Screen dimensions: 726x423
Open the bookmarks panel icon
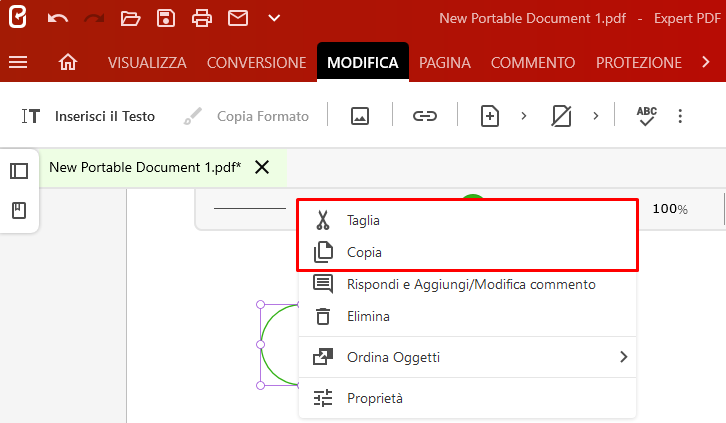(19, 211)
